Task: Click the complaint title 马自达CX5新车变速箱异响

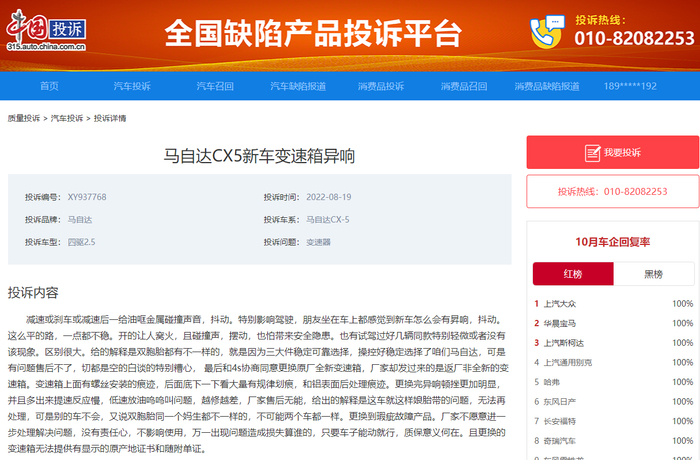Action: point(259,156)
